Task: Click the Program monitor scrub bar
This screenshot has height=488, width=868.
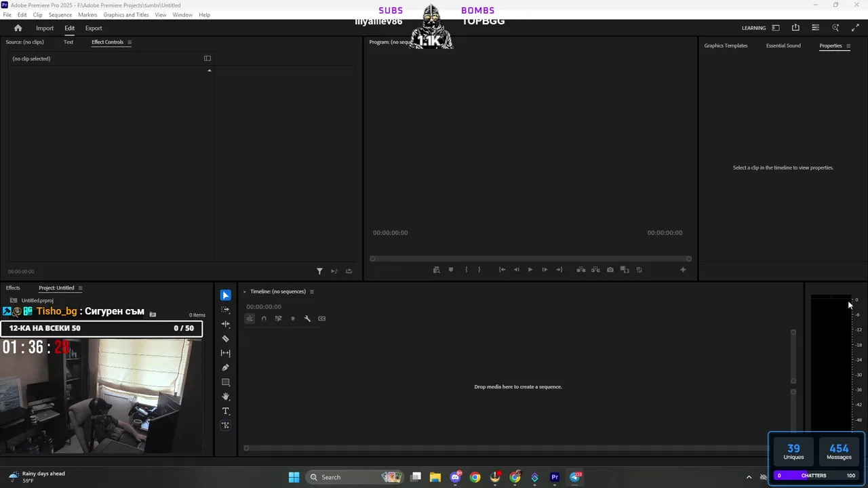Action: [x=530, y=258]
